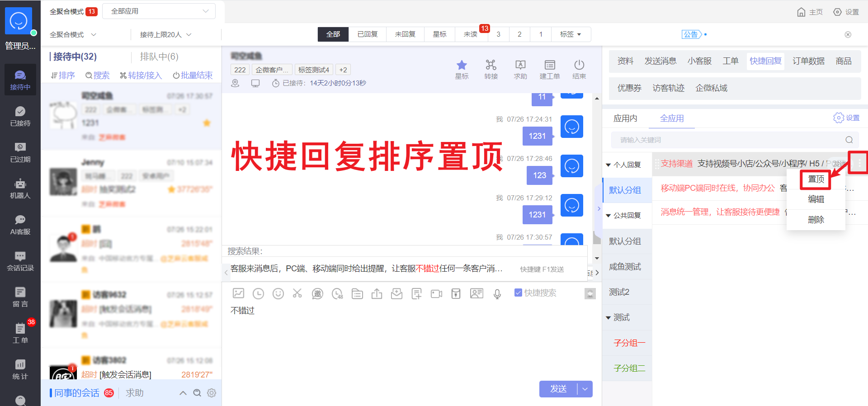Open the 接待上限20人 dropdown
This screenshot has width=868, height=406.
[165, 35]
